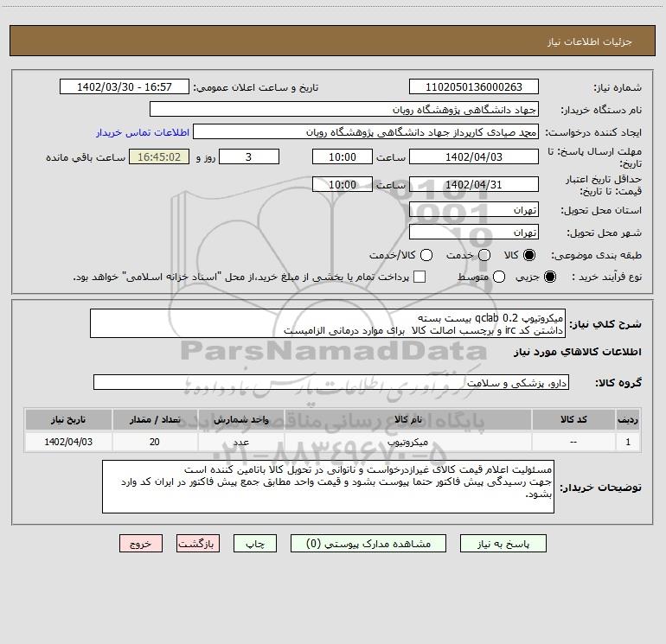The width and height of the screenshot is (666, 644).
Task: Click the price validity date 1402/04/31 field
Action: pos(474,184)
